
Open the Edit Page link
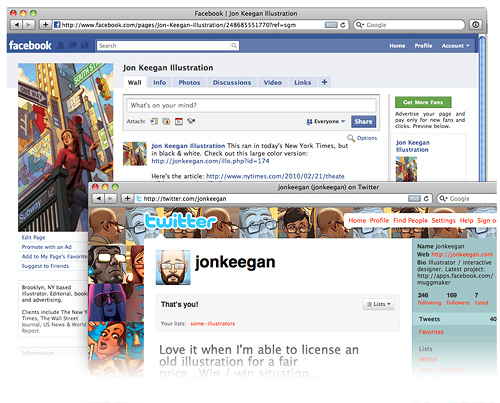[x=33, y=237]
